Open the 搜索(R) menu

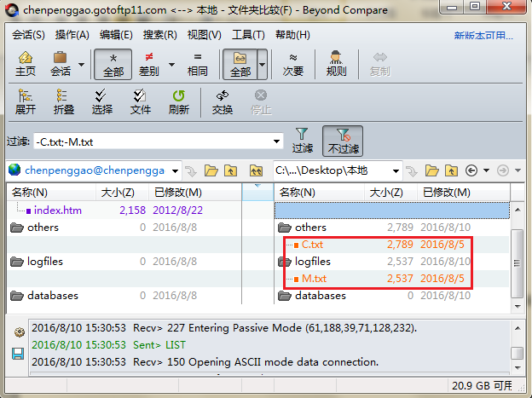(159, 35)
